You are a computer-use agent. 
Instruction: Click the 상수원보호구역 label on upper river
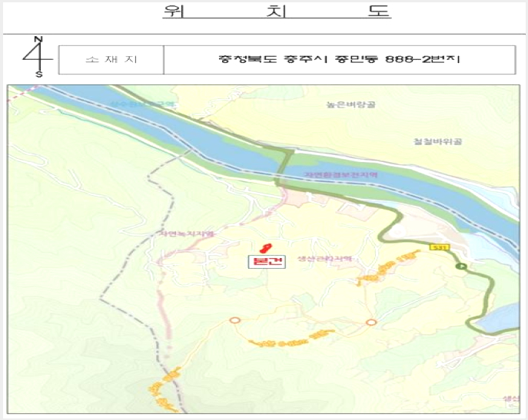144,104
